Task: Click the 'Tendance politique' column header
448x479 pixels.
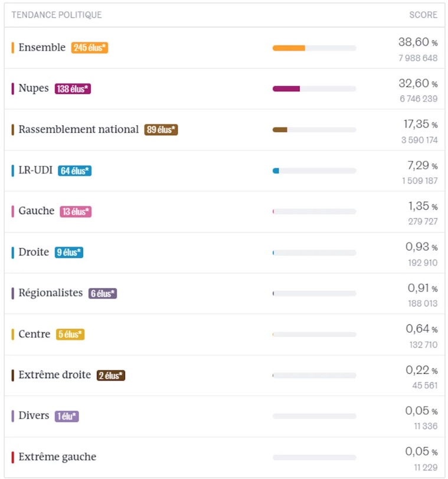Action: click(x=57, y=15)
